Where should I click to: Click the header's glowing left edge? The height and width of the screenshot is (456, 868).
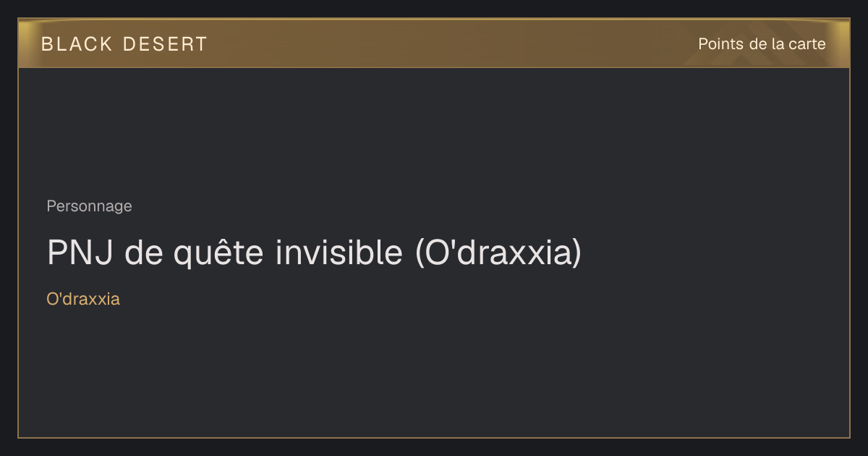[x=25, y=43]
